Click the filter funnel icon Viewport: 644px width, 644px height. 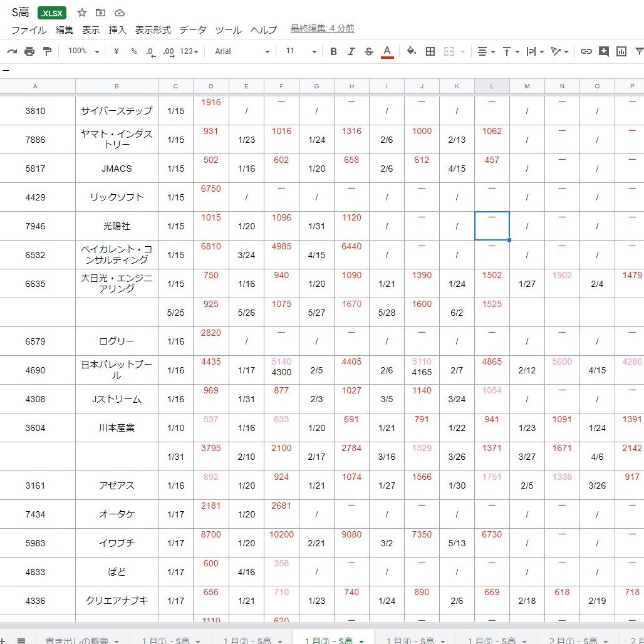[639, 51]
